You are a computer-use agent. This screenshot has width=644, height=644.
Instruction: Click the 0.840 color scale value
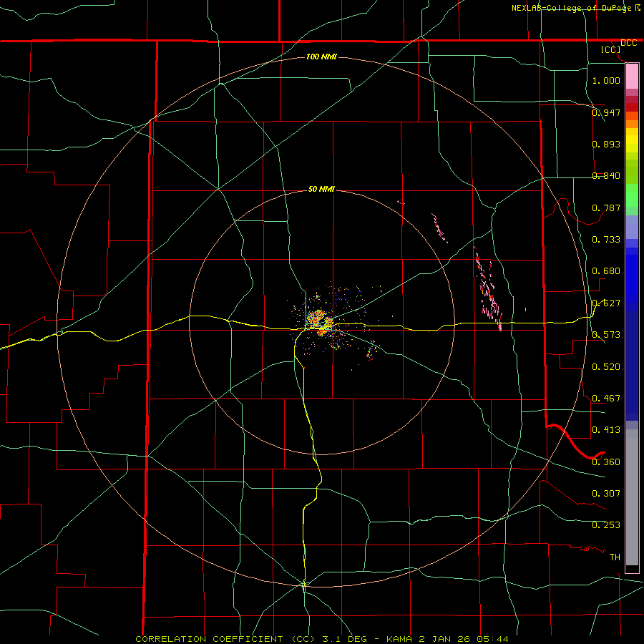coord(606,176)
